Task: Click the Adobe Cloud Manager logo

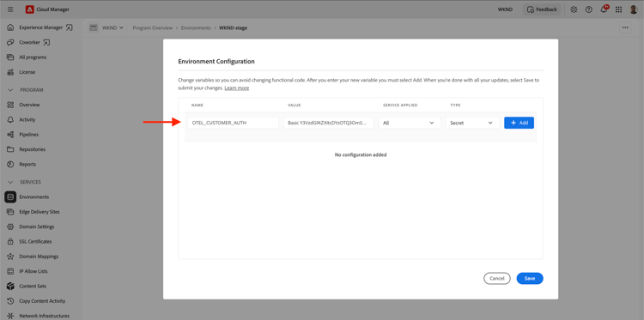Action: point(29,9)
